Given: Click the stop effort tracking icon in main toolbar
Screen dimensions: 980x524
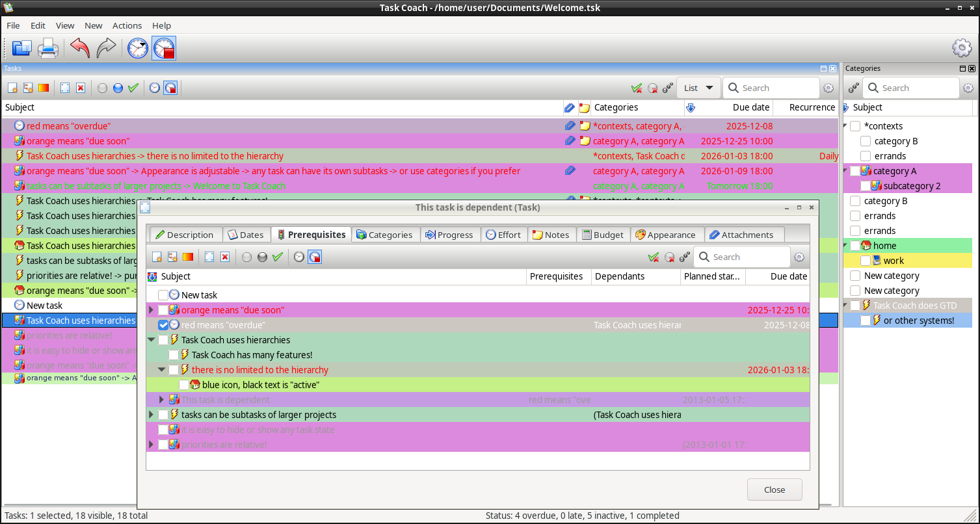Looking at the screenshot, I should point(164,48).
